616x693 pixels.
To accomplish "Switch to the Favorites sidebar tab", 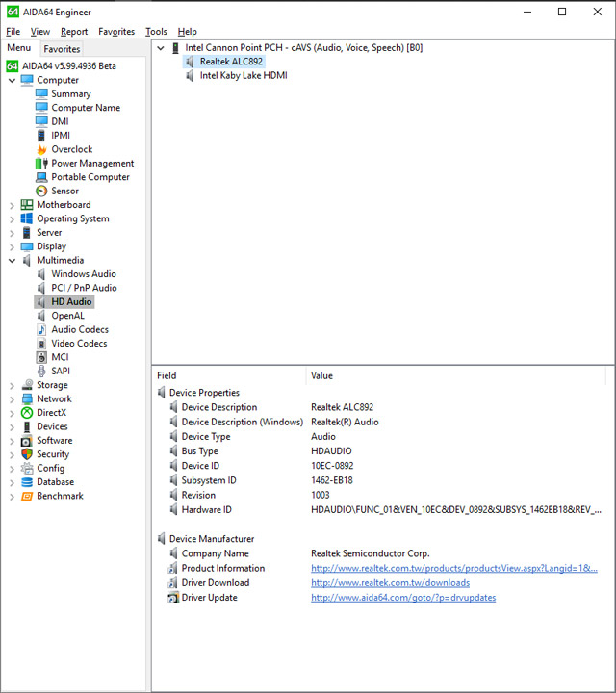I will pos(62,49).
